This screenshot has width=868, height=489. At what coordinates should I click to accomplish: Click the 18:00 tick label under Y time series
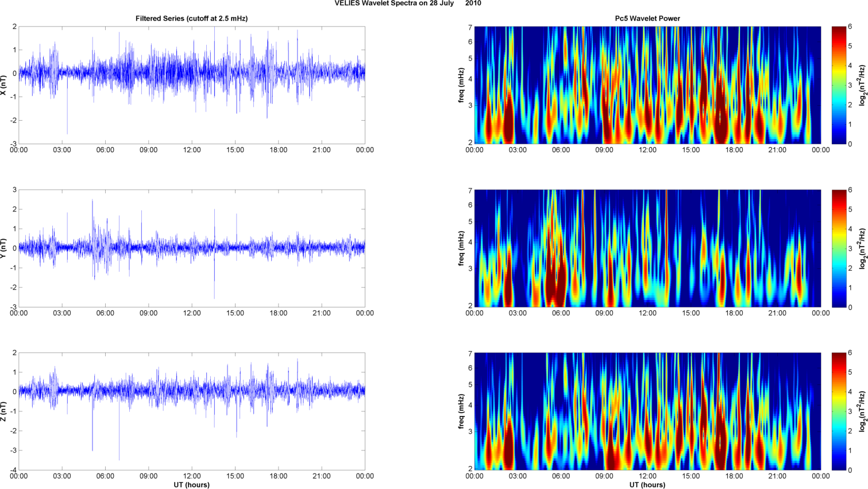click(x=279, y=313)
